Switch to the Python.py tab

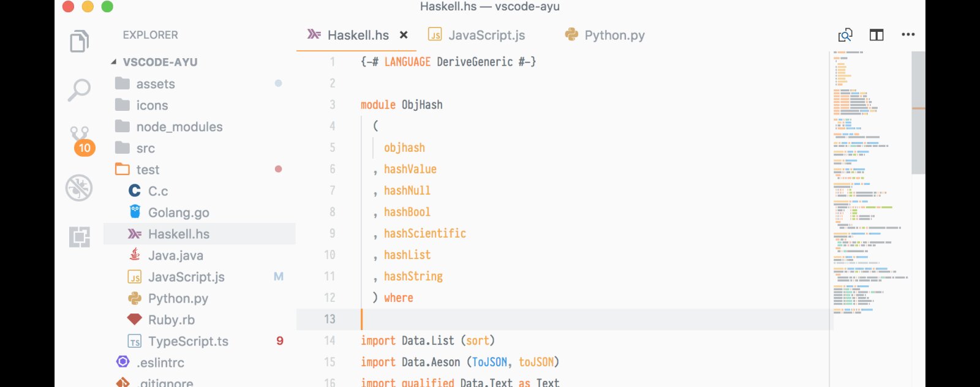pyautogui.click(x=605, y=35)
